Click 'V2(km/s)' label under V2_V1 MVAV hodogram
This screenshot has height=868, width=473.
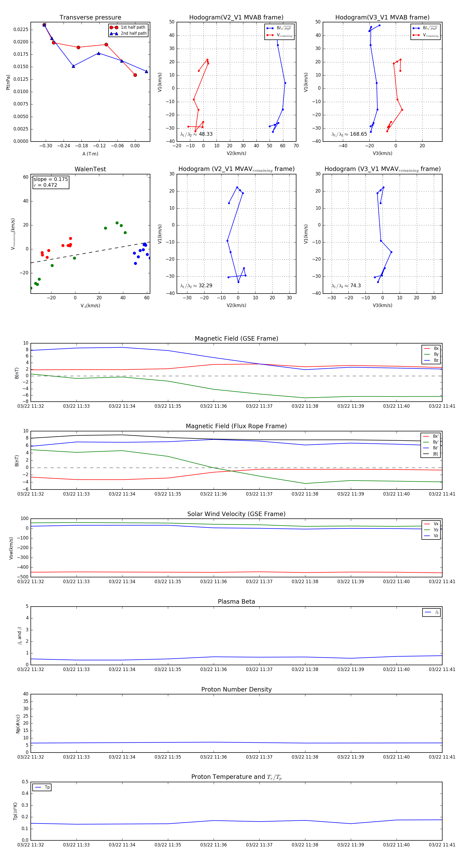[x=236, y=306]
